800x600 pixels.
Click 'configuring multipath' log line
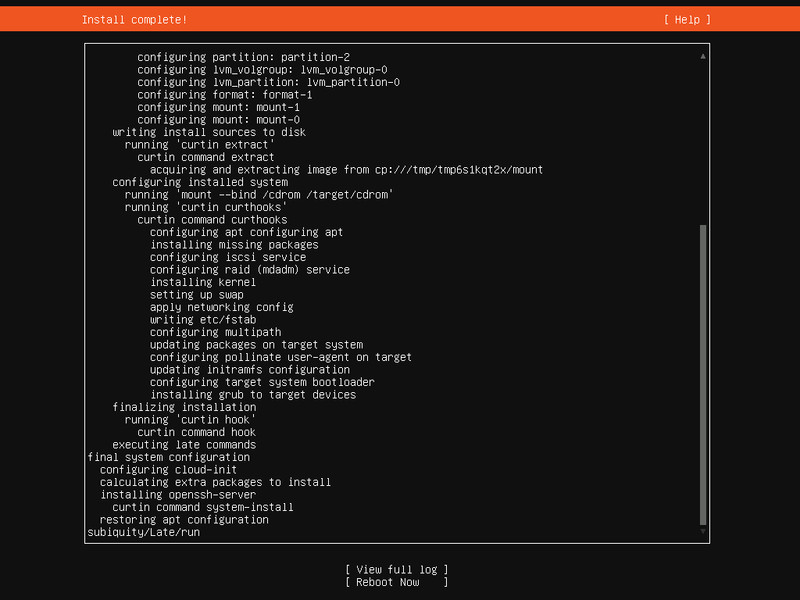click(215, 332)
